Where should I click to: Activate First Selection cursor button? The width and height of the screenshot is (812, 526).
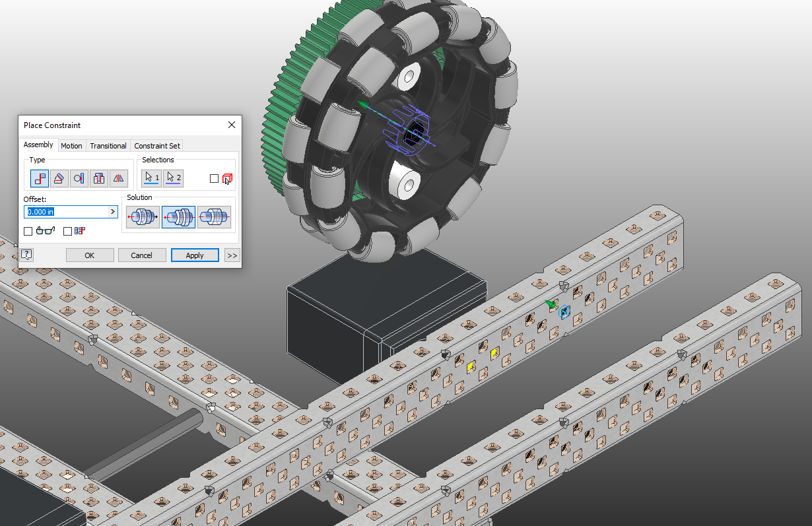(151, 178)
